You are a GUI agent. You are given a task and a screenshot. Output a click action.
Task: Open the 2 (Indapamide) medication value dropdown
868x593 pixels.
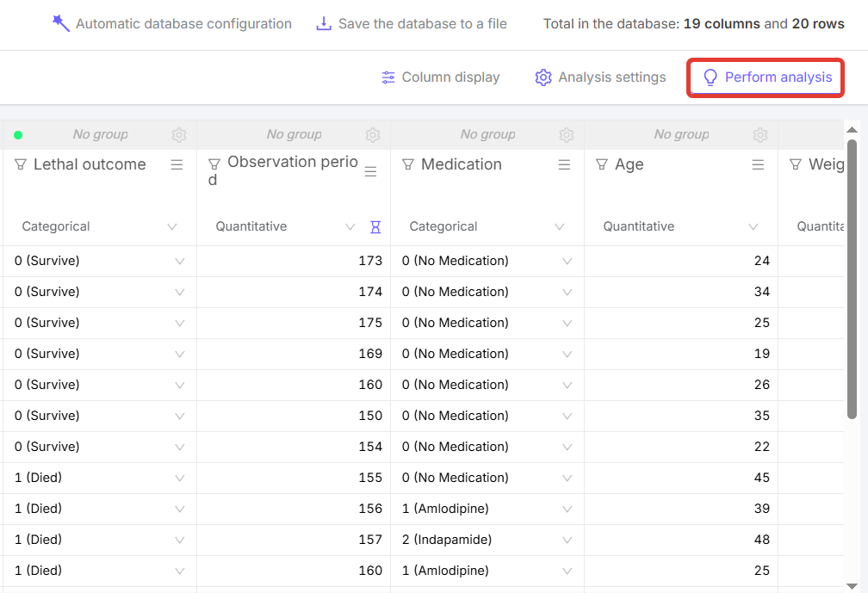567,540
